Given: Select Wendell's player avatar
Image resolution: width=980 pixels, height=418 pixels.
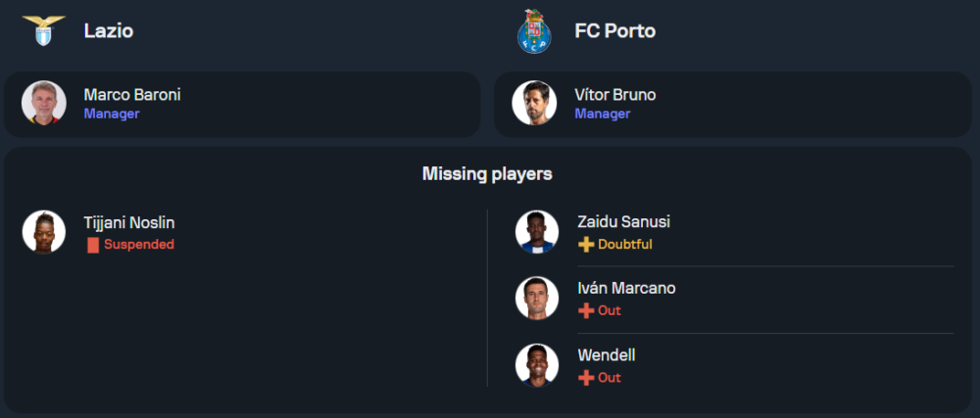Looking at the screenshot, I should [x=537, y=365].
